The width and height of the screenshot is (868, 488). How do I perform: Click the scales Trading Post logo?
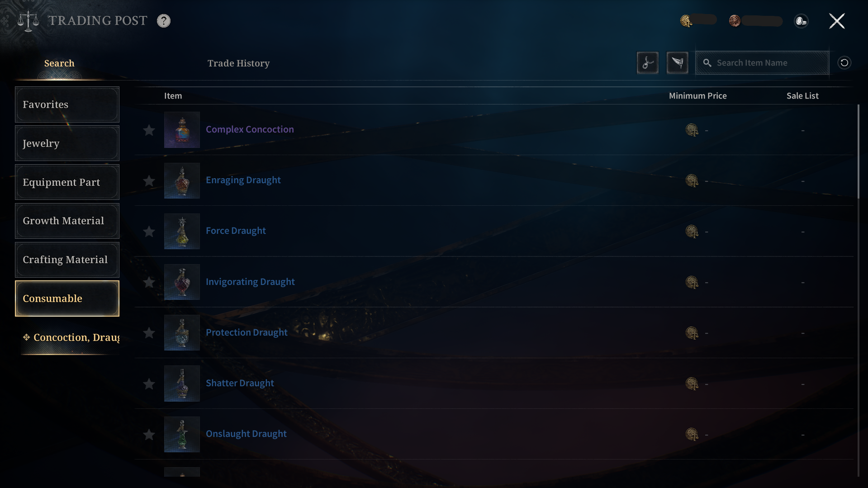28,21
